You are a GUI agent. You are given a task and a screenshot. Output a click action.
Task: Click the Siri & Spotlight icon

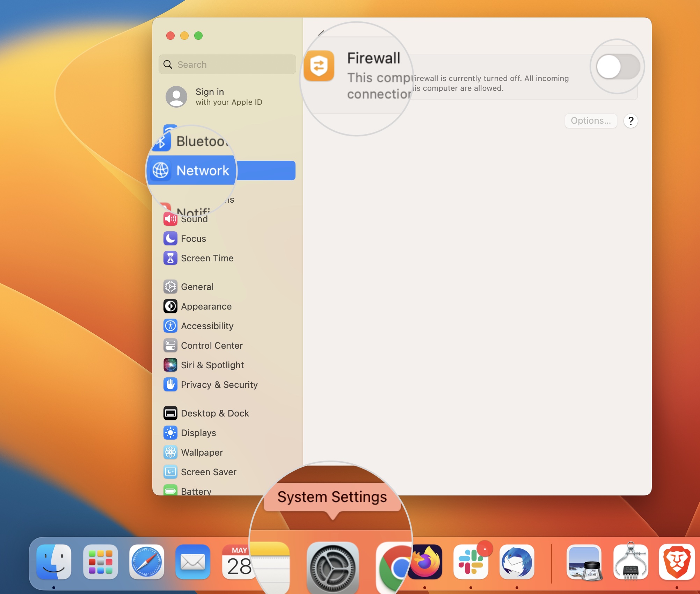tap(170, 365)
